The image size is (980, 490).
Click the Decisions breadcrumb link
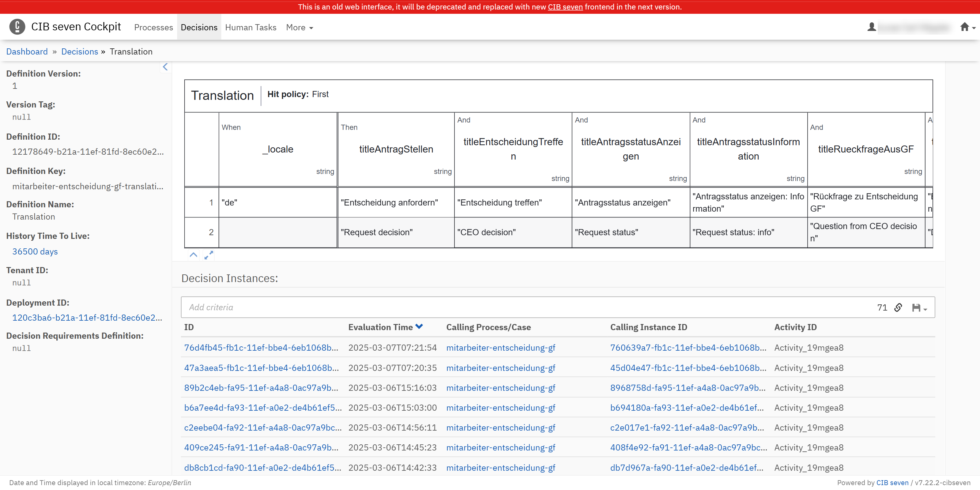(x=80, y=52)
